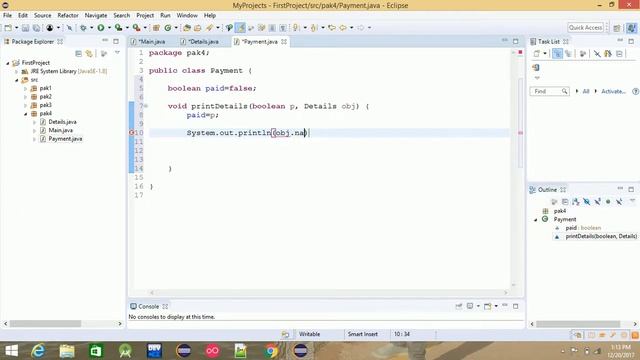
Task: Click the error marker on line 10
Action: pyautogui.click(x=131, y=133)
